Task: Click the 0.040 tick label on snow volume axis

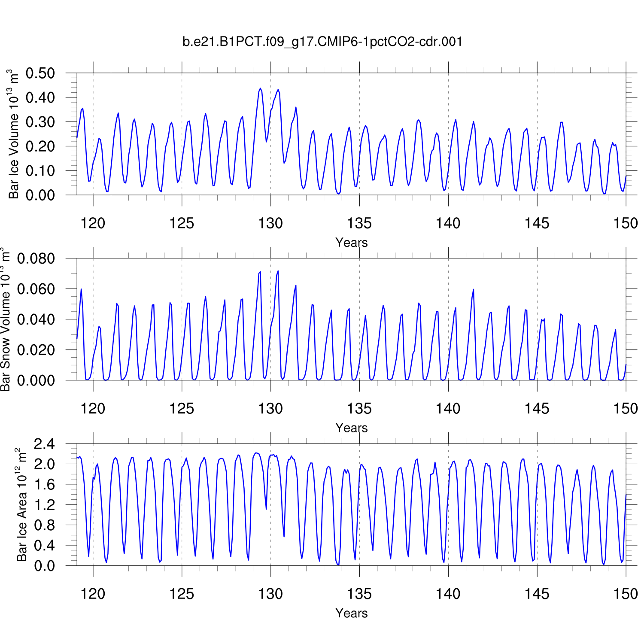Action: 36,319
